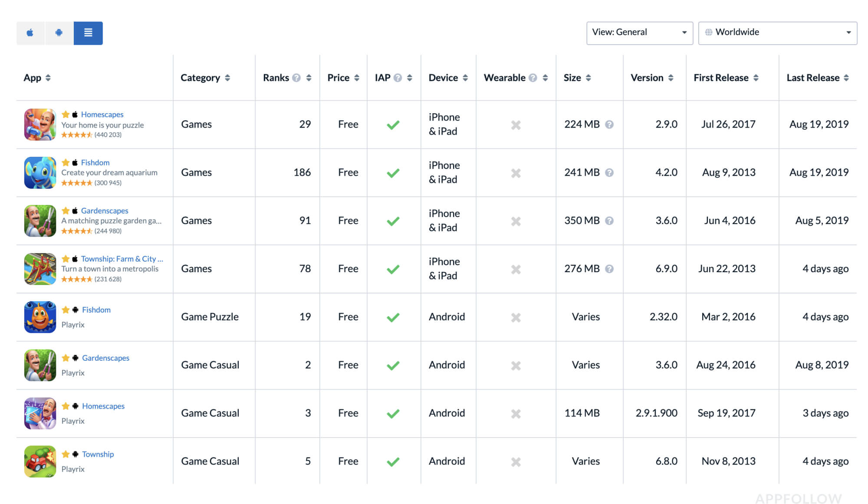This screenshot has width=868, height=504.
Task: Click the Wearable cross in Township iOS row
Action: 516,270
